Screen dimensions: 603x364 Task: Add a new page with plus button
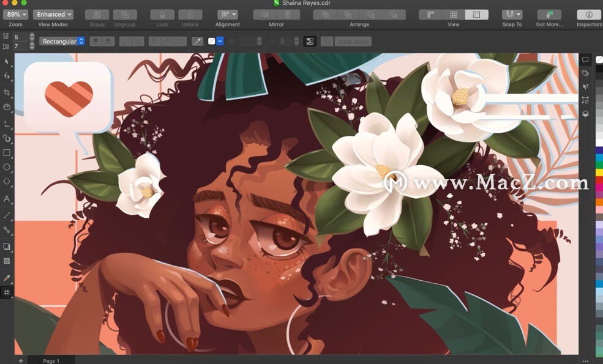click(x=21, y=360)
